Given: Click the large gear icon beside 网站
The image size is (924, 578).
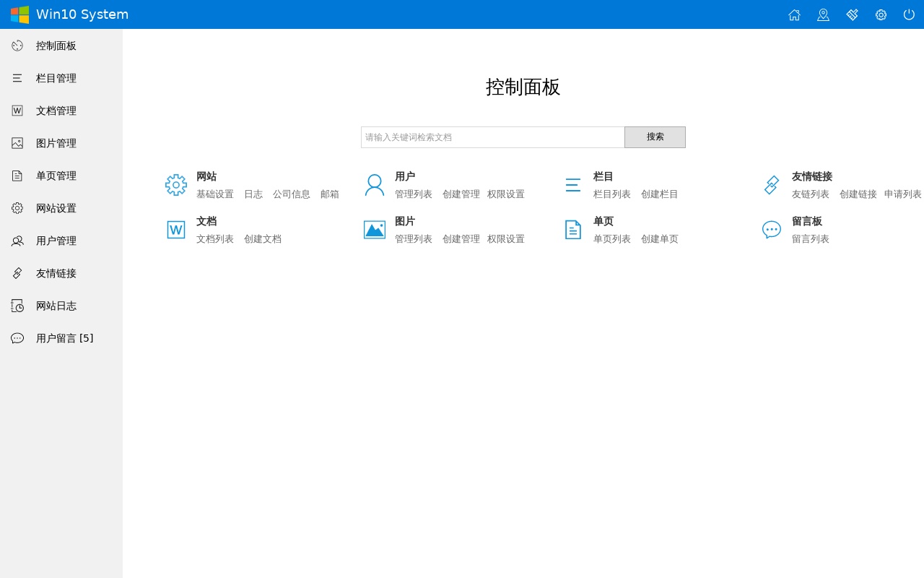Looking at the screenshot, I should pyautogui.click(x=176, y=185).
